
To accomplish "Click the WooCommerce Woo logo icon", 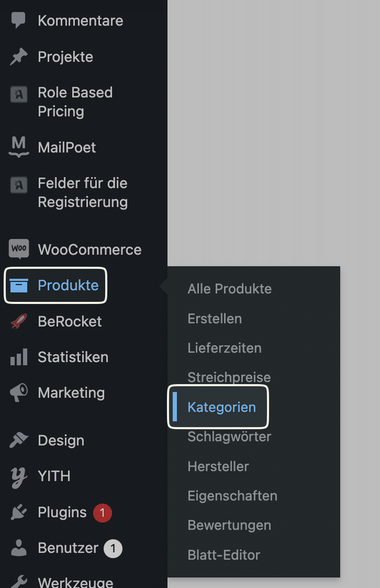I will tap(19, 249).
